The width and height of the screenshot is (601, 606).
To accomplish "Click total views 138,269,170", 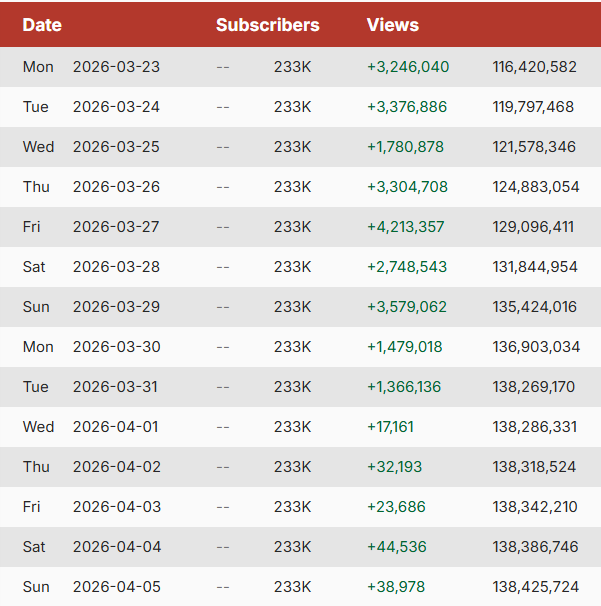I will coord(533,387).
